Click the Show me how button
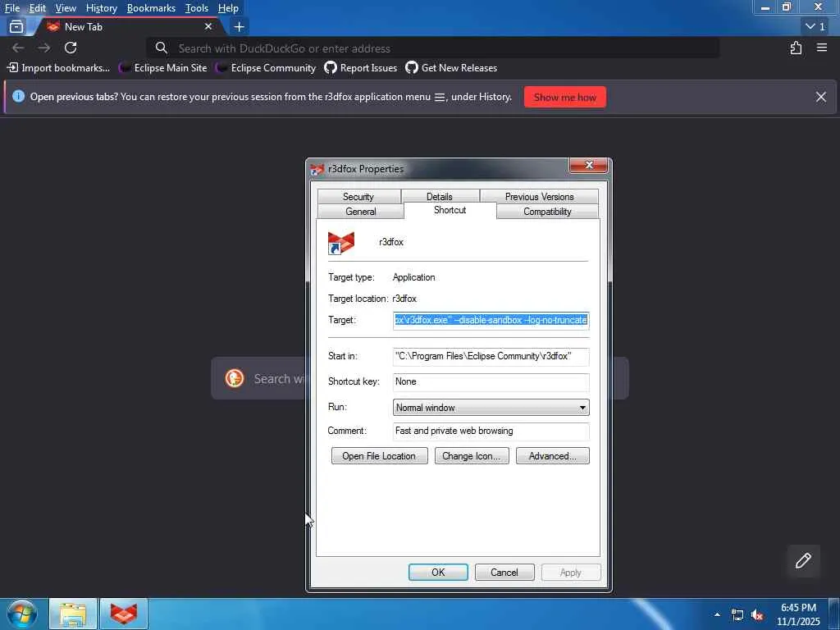The height and width of the screenshot is (630, 840). click(x=564, y=97)
